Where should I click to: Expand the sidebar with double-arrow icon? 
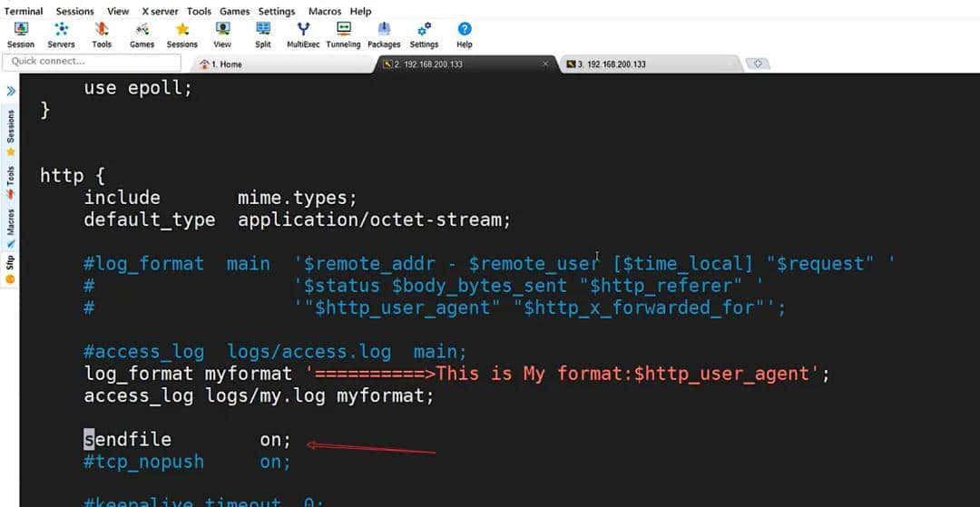[11, 92]
